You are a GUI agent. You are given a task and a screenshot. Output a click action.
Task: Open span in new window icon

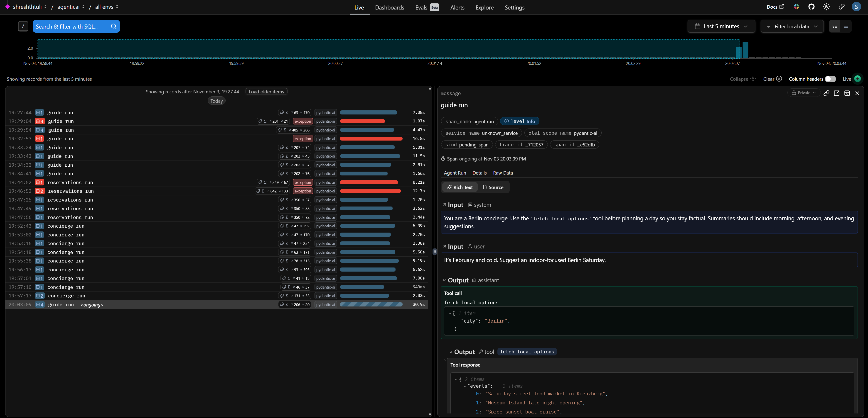[837, 93]
